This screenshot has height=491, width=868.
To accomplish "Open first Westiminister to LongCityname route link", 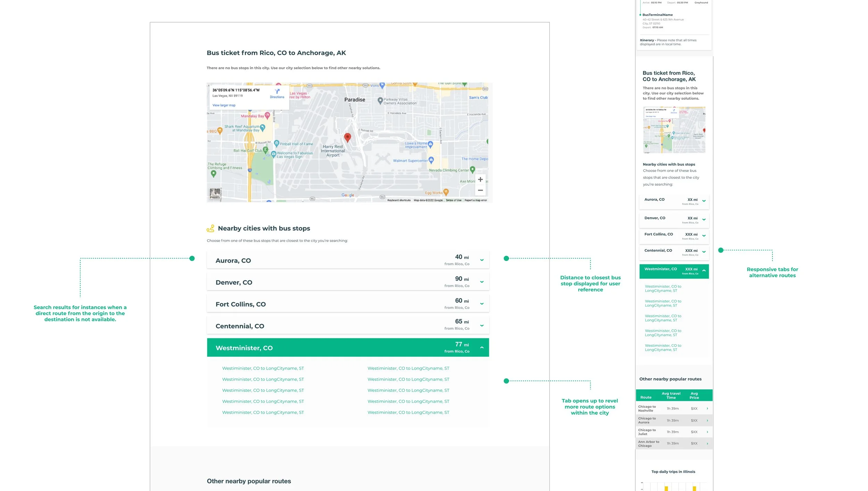I will point(263,368).
